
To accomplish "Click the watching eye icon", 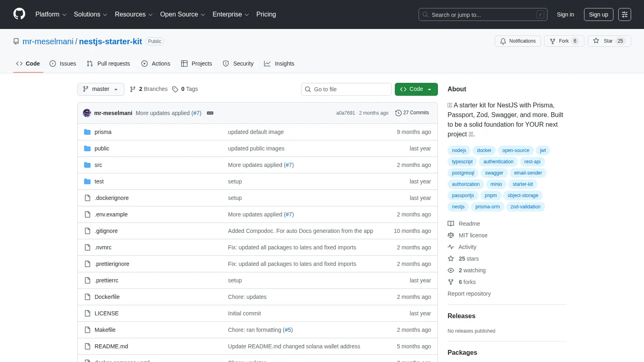I will pyautogui.click(x=451, y=270).
